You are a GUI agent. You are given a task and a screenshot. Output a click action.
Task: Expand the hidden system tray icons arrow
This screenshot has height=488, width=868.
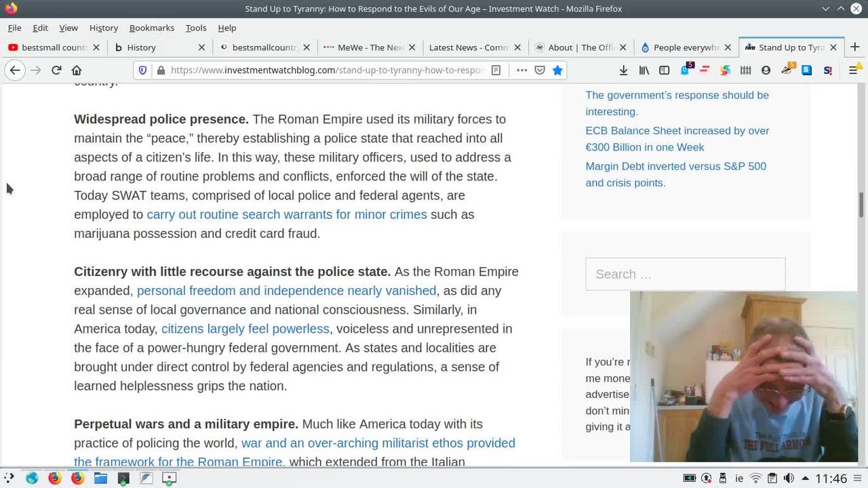[805, 479]
